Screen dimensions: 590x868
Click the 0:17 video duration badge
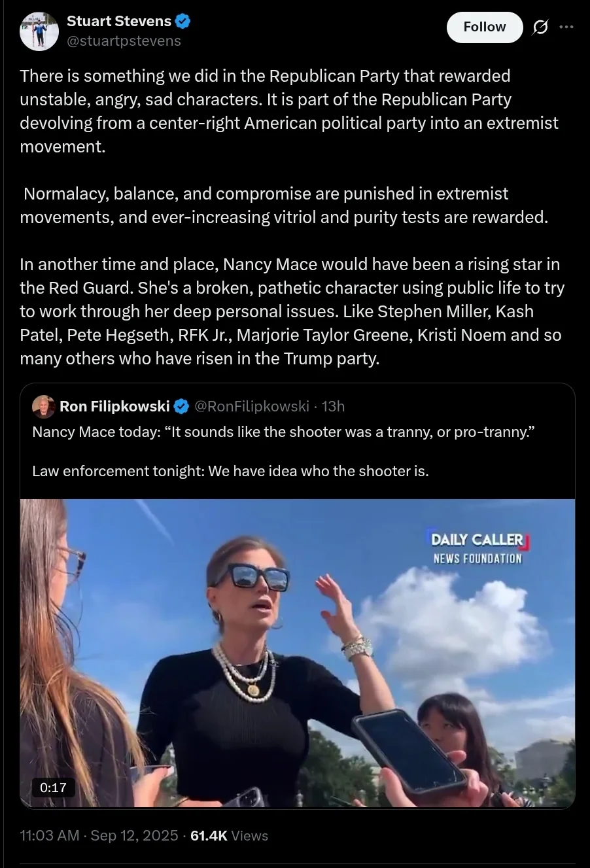(x=53, y=788)
